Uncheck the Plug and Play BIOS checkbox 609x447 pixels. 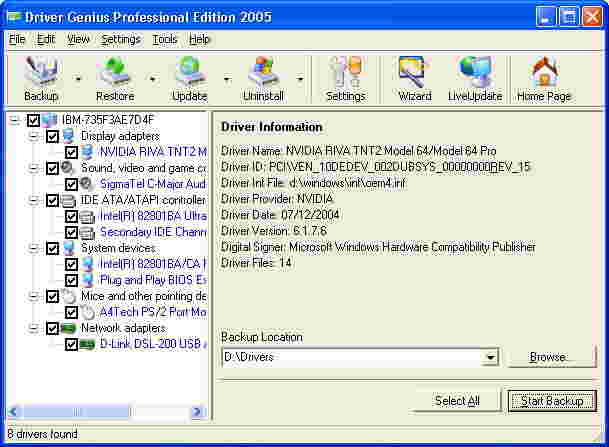point(71,280)
